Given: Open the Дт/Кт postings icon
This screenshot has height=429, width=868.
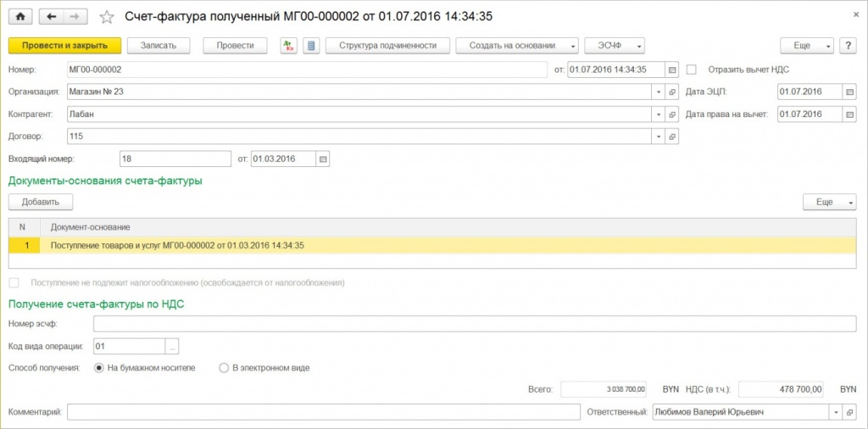Looking at the screenshot, I should pyautogui.click(x=290, y=46).
